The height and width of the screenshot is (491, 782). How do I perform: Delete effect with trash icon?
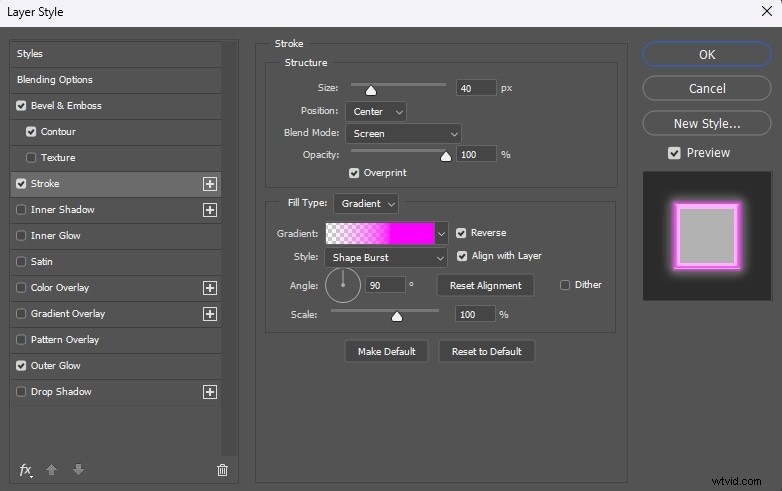pos(222,470)
